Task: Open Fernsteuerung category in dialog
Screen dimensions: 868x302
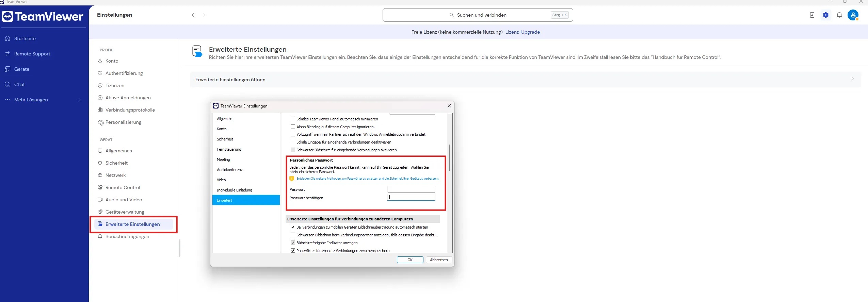Action: 246,149
